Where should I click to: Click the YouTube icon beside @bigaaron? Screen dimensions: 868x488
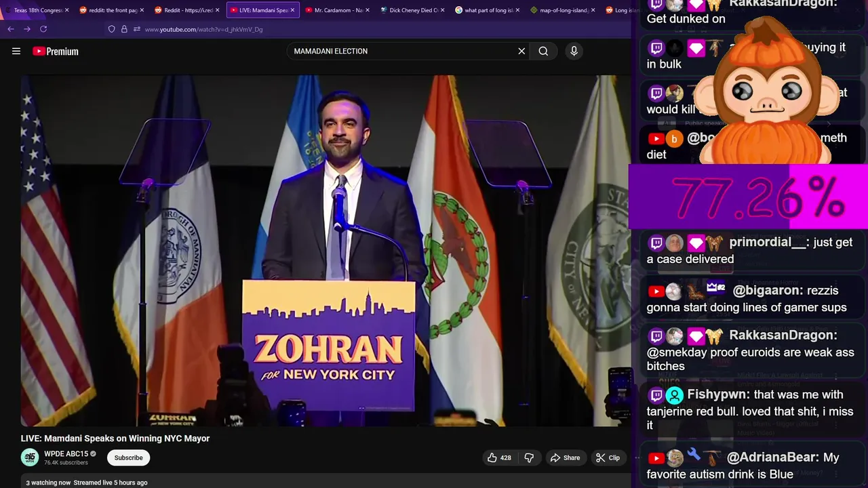click(x=656, y=291)
